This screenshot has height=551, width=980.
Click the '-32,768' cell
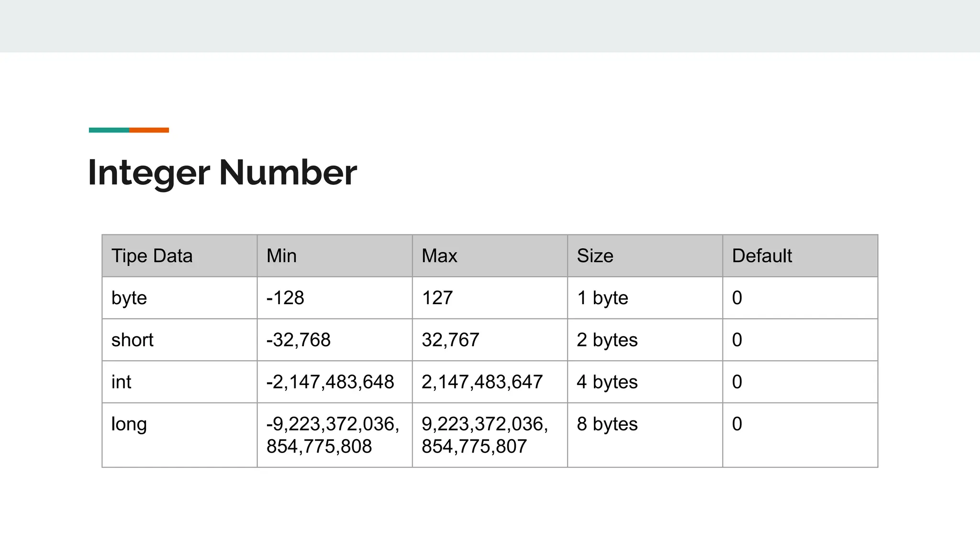click(334, 340)
